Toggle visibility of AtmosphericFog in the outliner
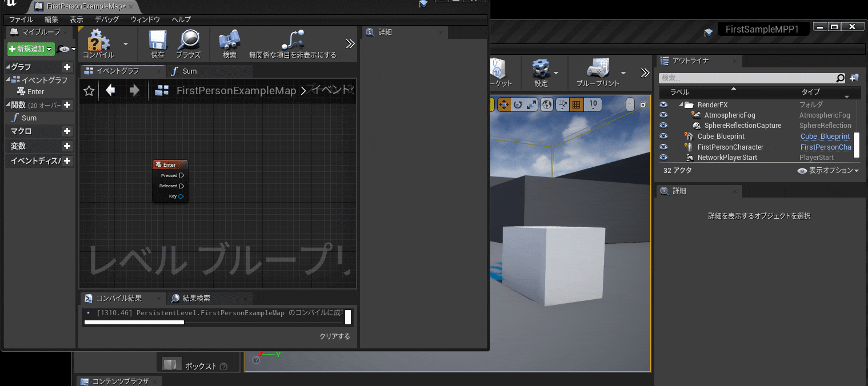Screen dimensions: 868x386 point(663,115)
